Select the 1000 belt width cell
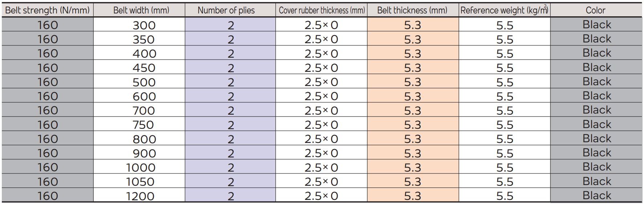This screenshot has height=205, width=644. pyautogui.click(x=139, y=167)
